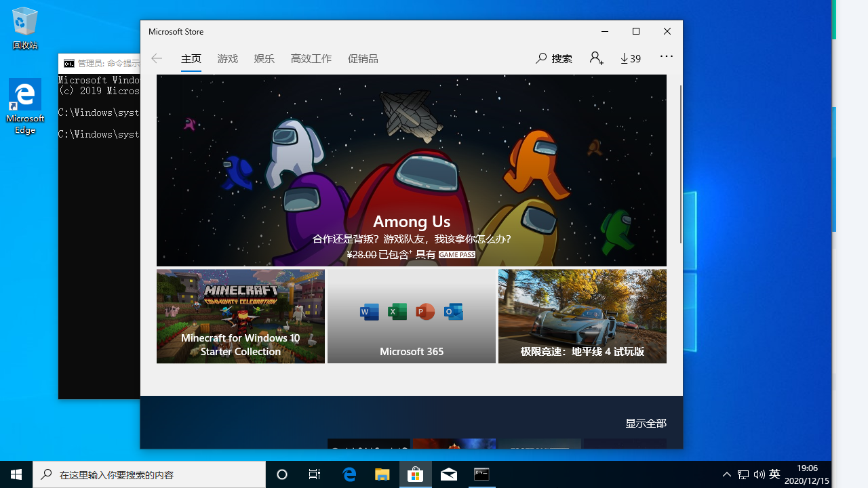Sign in using the account person icon
This screenshot has width=868, height=488.
[595, 58]
